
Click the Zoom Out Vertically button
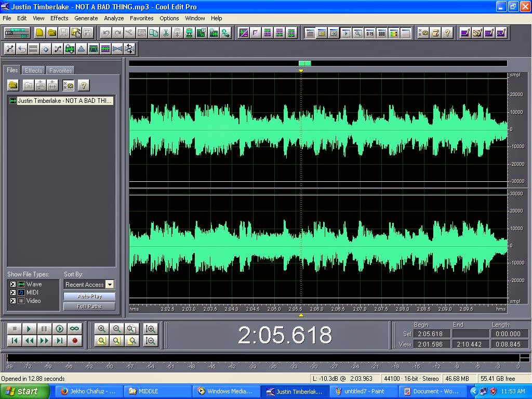[151, 341]
